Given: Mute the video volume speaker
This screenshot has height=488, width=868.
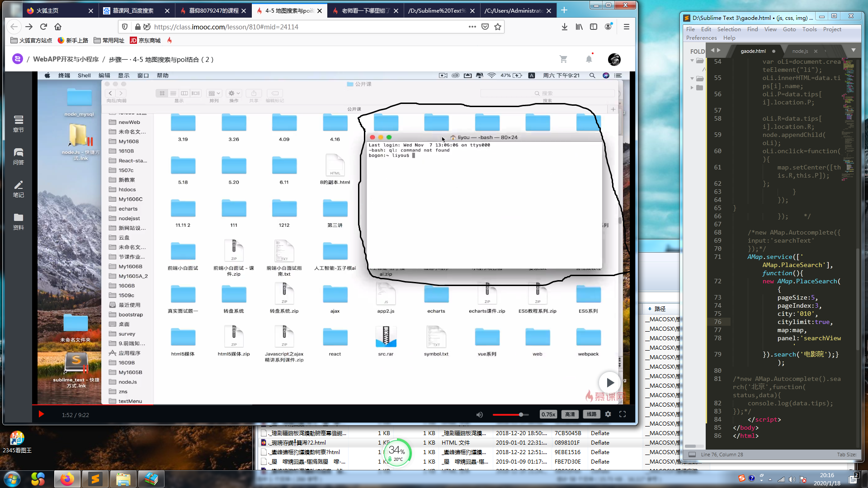Looking at the screenshot, I should (480, 414).
